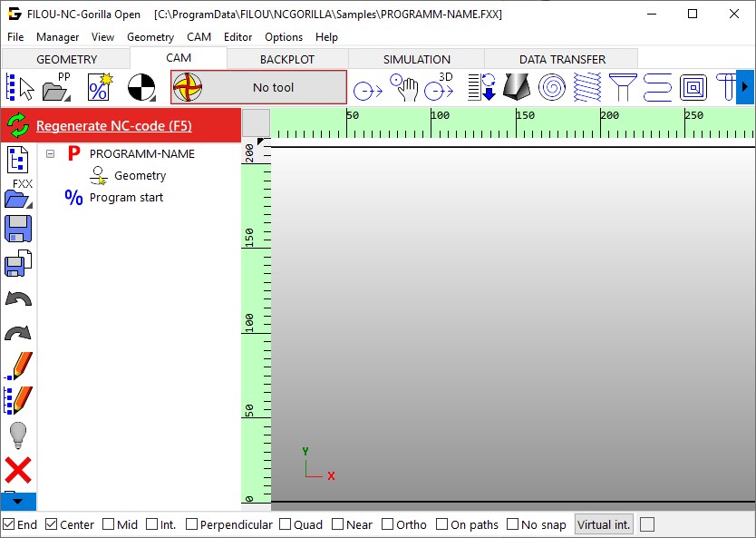Screen dimensions: 756x538
Task: Enable the Quad snap checkbox
Action: point(285,524)
